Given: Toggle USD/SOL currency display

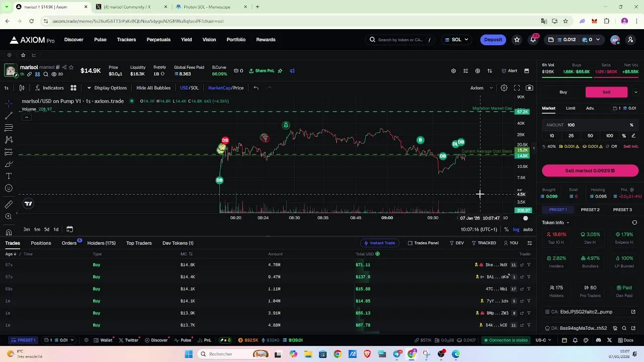Looking at the screenshot, I should 189,88.
